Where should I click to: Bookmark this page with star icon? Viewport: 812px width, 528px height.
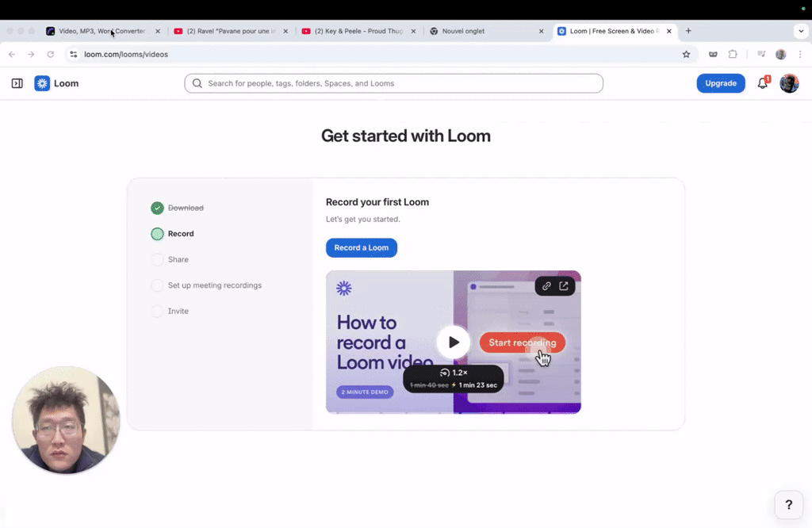(686, 55)
